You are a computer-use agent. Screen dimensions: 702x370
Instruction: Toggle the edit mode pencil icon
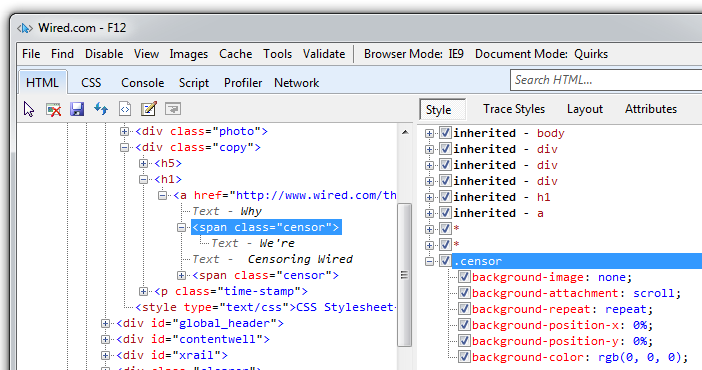point(149,109)
